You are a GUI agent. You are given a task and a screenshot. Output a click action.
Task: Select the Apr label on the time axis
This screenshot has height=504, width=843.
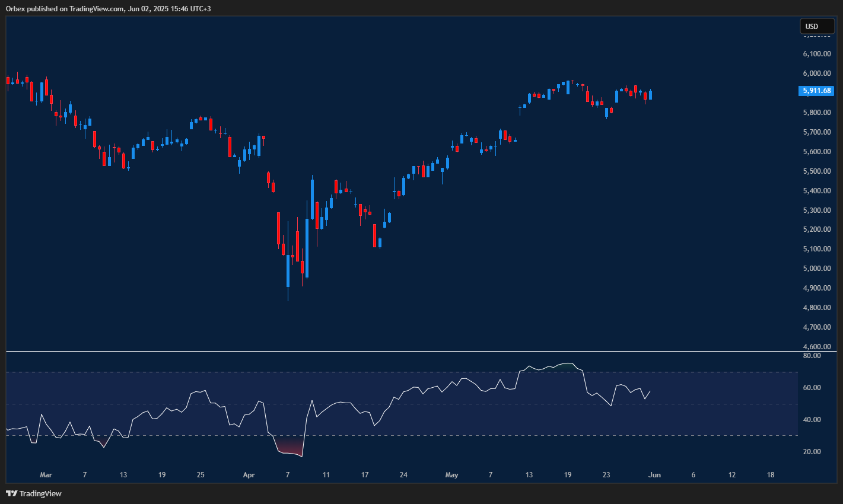pyautogui.click(x=249, y=475)
